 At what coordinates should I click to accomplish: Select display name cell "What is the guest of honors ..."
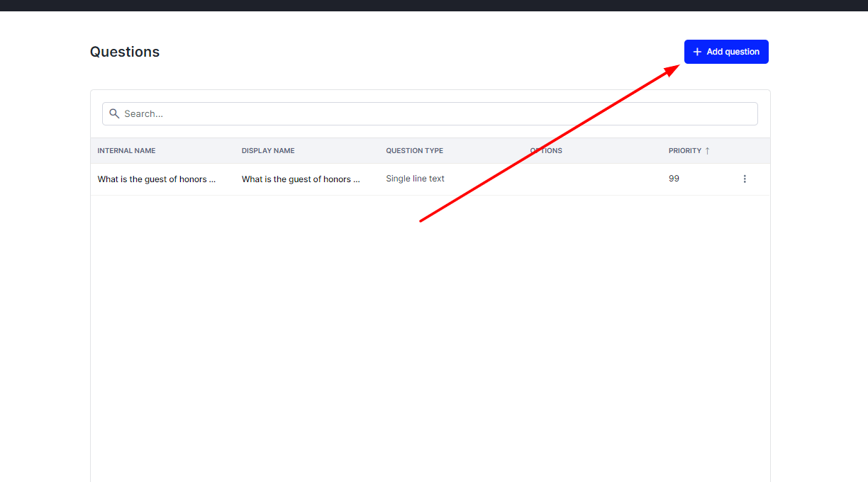coord(301,179)
